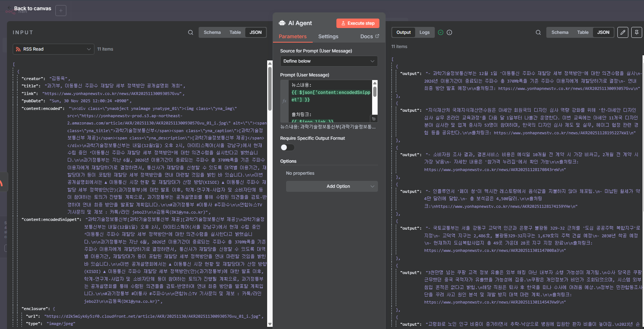
Task: Click the RSS feed icon in node selector
Action: tap(18, 49)
